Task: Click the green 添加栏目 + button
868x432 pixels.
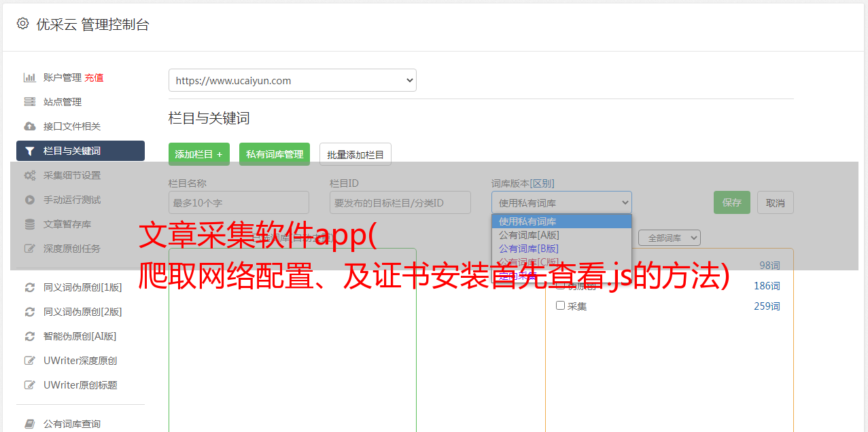Action: pos(199,154)
